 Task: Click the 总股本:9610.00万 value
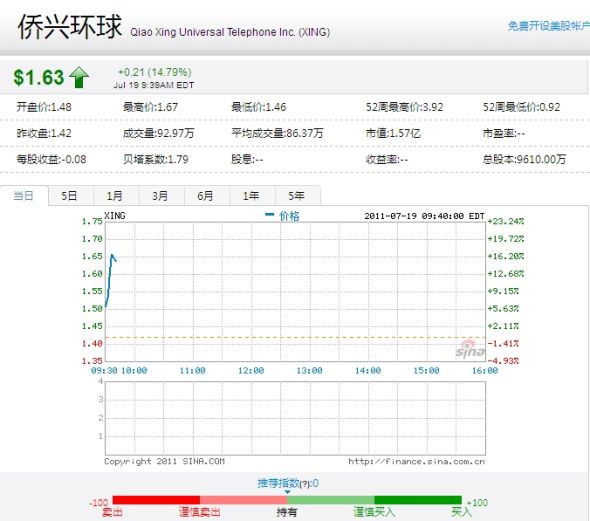pos(525,159)
